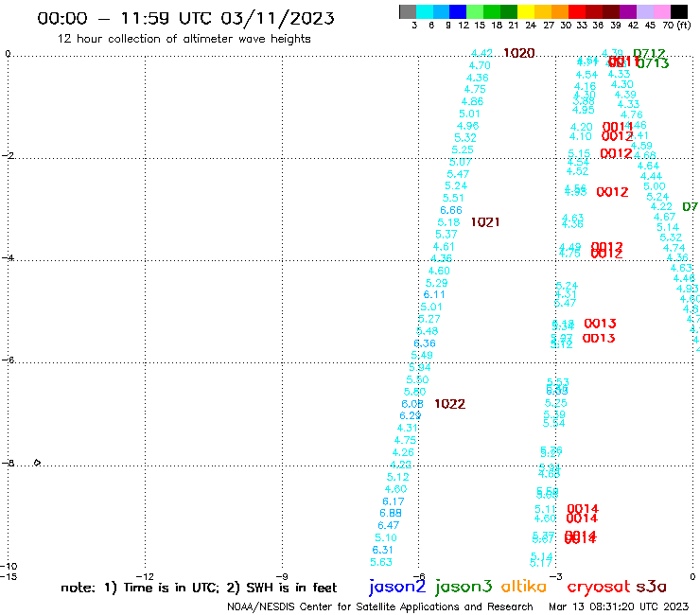700x615 pixels.
Task: Click the wave height value '5.11' beside 0014
Action: tap(545, 509)
